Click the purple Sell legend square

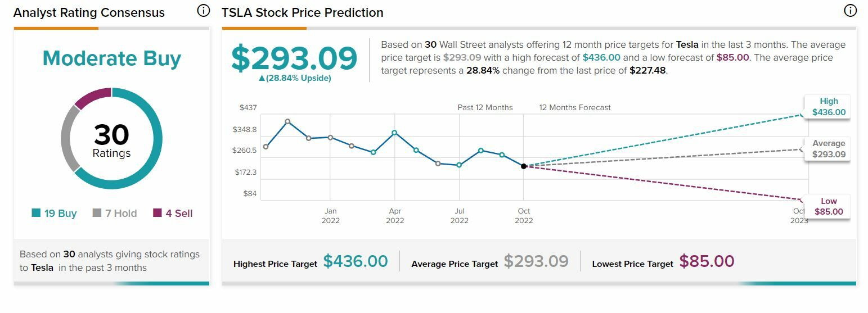[158, 213]
